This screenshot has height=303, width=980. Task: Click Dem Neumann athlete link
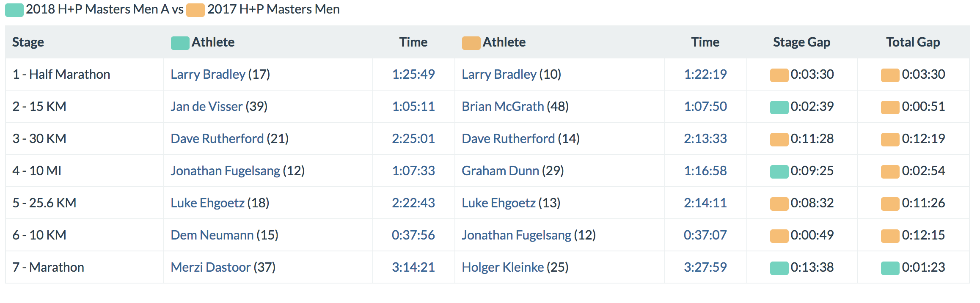[212, 235]
